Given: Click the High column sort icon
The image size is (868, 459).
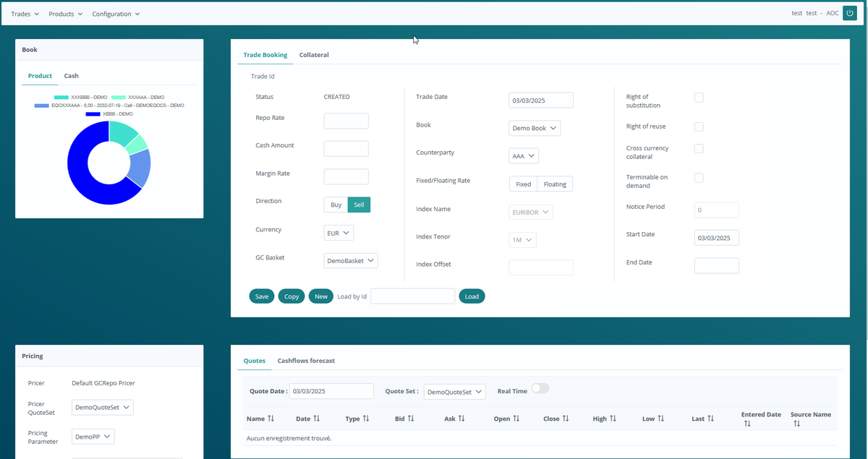Looking at the screenshot, I should [613, 419].
